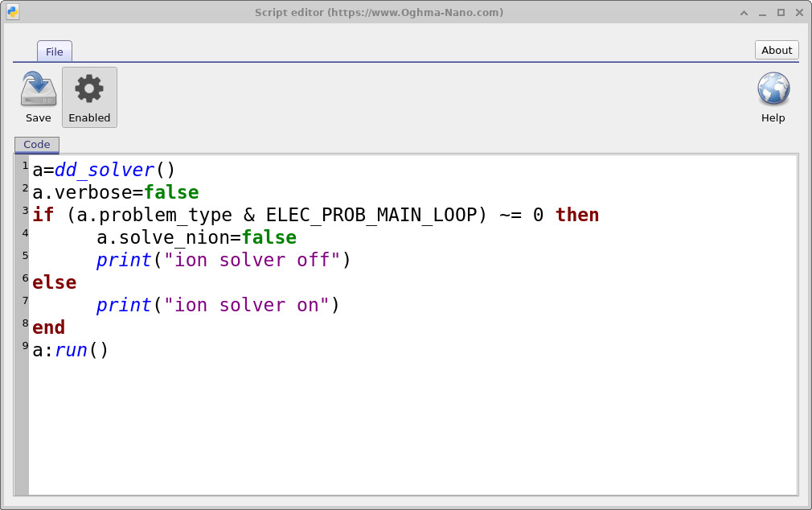Click the end keyword on line 8
812x510 pixels.
coord(48,327)
